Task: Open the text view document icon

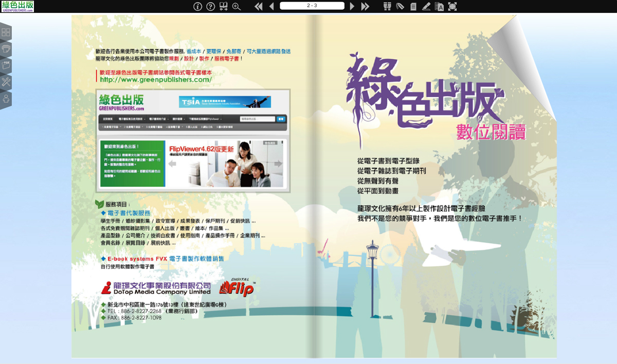Action: (439, 7)
